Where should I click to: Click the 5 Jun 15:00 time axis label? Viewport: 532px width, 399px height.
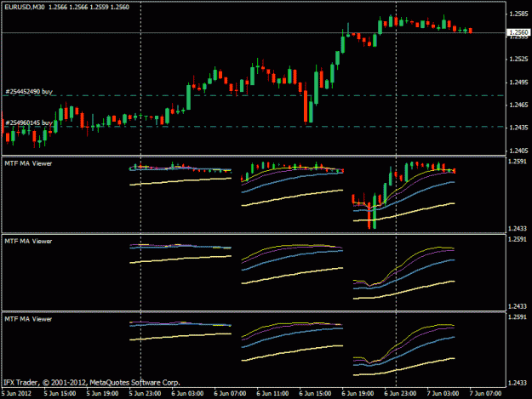coord(60,394)
